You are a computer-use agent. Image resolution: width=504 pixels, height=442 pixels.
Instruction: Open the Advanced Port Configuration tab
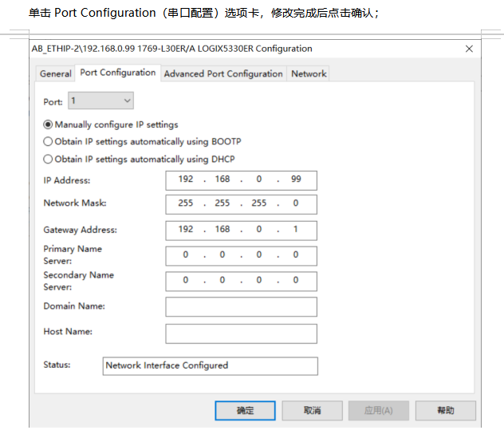223,73
